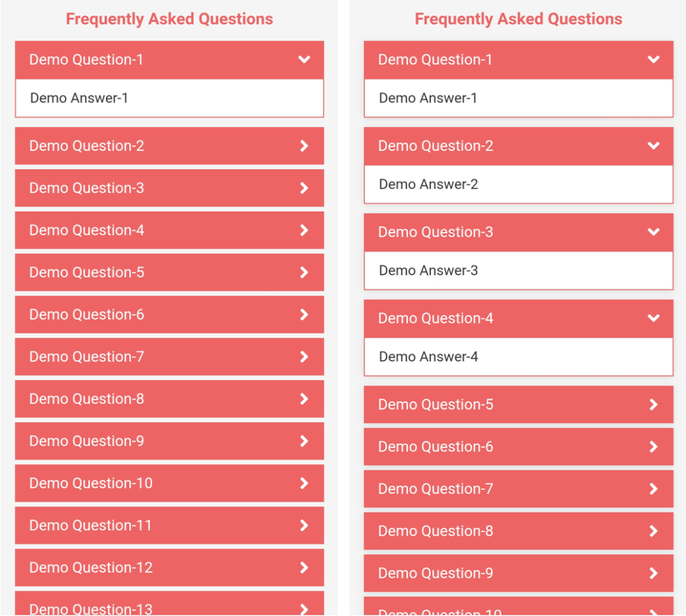Click the Frequently Asked Questions heading on left panel
This screenshot has width=686, height=616.
tap(169, 19)
